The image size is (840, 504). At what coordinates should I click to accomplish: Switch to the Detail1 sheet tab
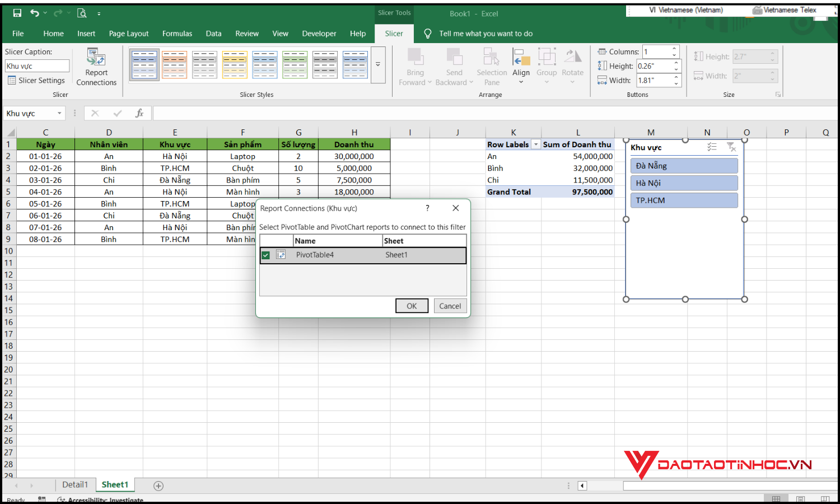point(75,484)
